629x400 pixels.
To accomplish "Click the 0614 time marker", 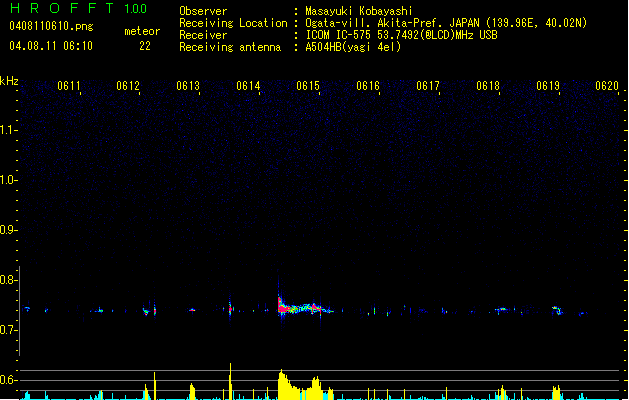I will 248,86.
